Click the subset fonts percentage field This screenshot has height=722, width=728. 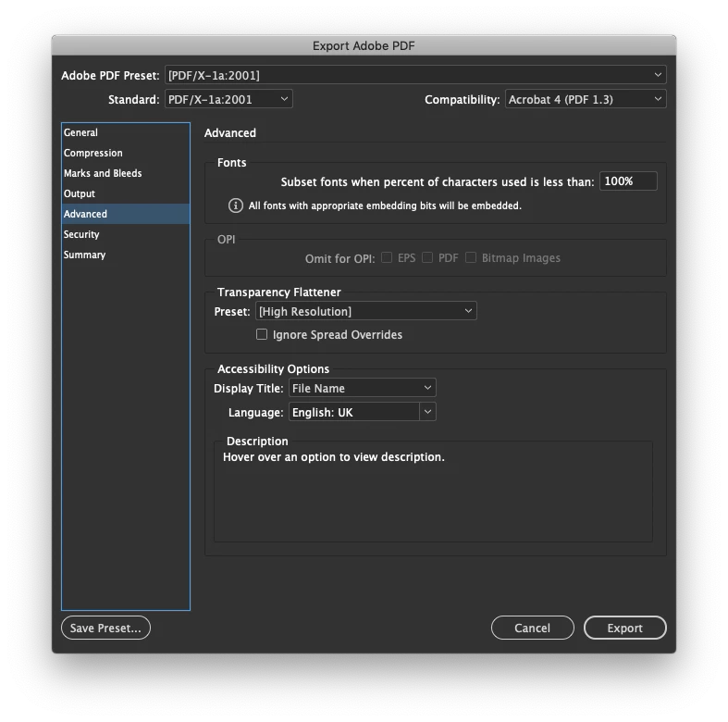(x=628, y=180)
